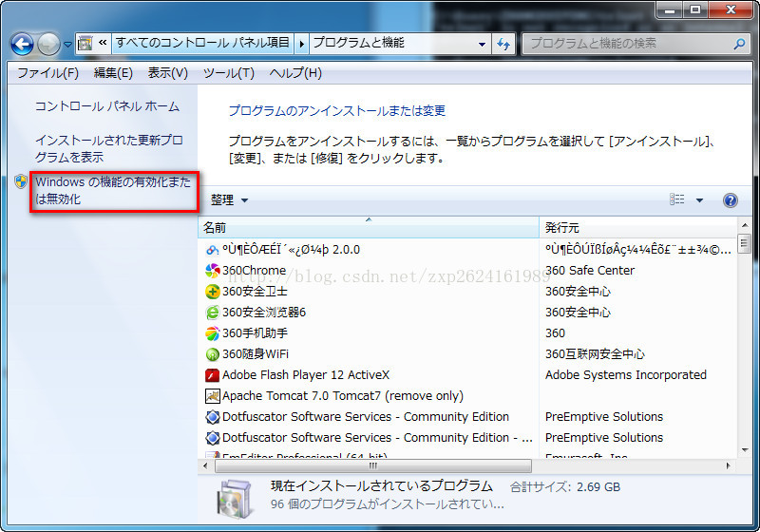Open the view options dropdown arrow
Screen dimensions: 760x532
(x=699, y=200)
